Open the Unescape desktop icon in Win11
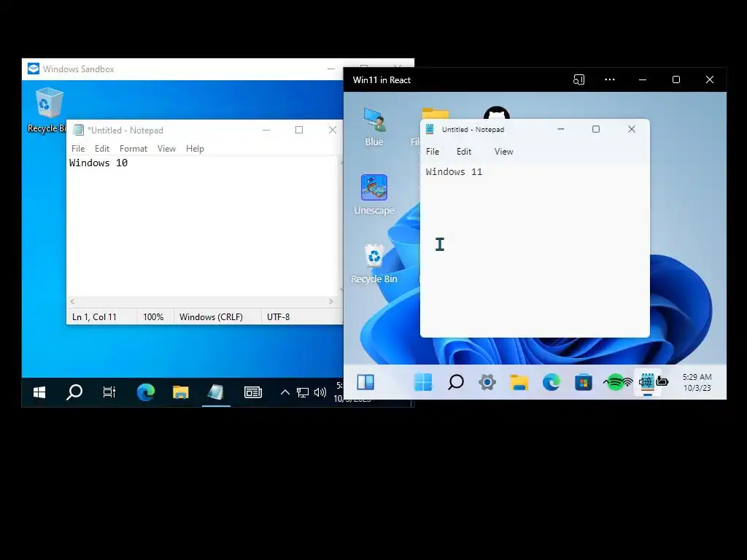747x560 pixels. click(x=374, y=195)
